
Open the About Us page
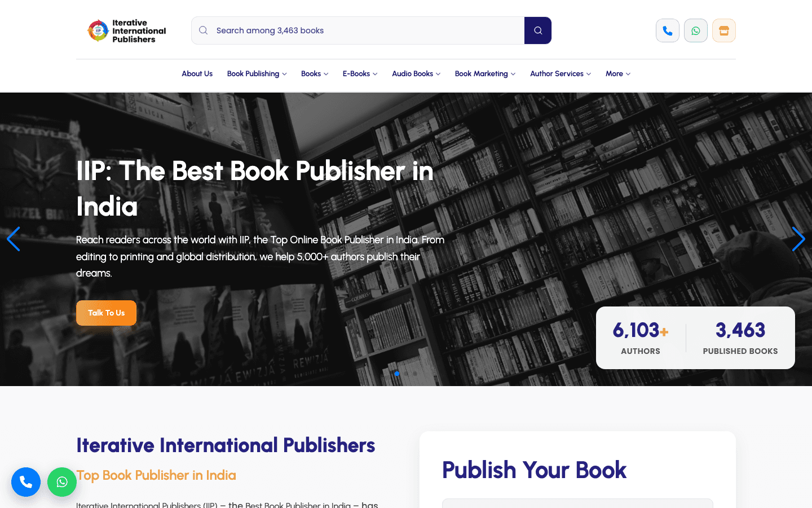pyautogui.click(x=197, y=74)
